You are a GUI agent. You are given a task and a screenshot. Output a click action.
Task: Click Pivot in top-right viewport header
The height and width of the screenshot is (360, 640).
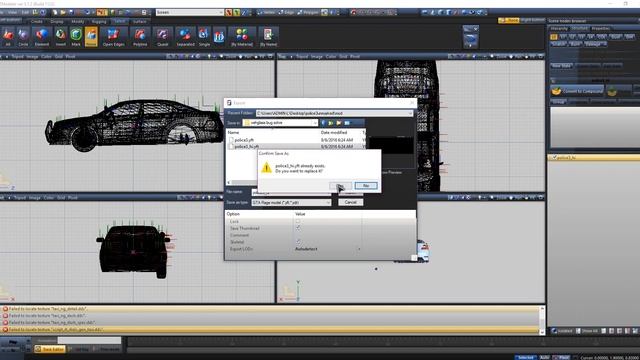(x=355, y=56)
